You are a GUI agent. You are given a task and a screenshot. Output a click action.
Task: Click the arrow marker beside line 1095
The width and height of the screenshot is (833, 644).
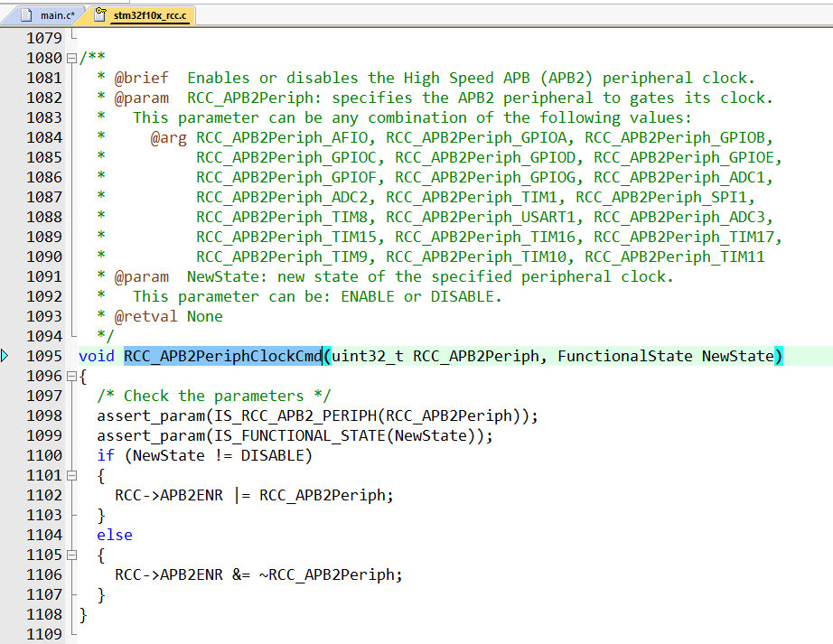pyautogui.click(x=5, y=356)
